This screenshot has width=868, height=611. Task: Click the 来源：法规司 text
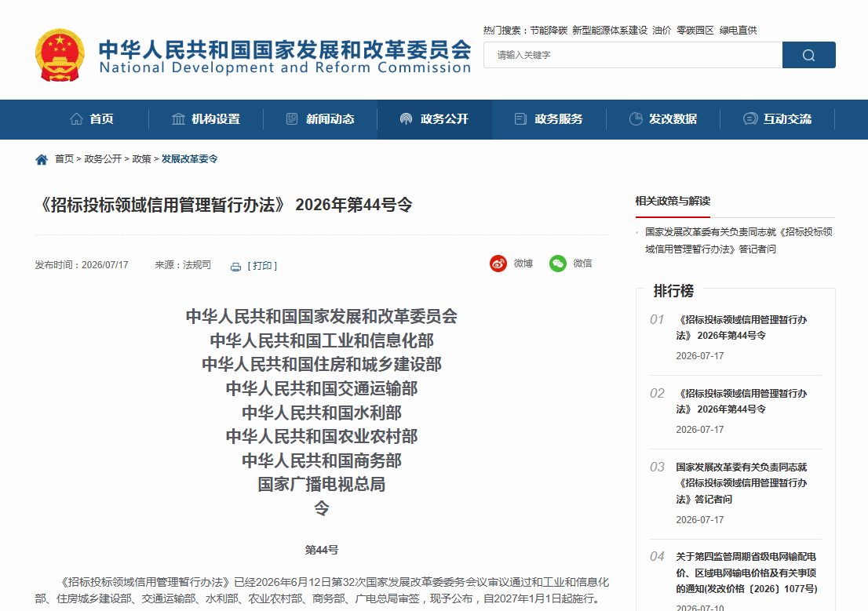[x=183, y=265]
